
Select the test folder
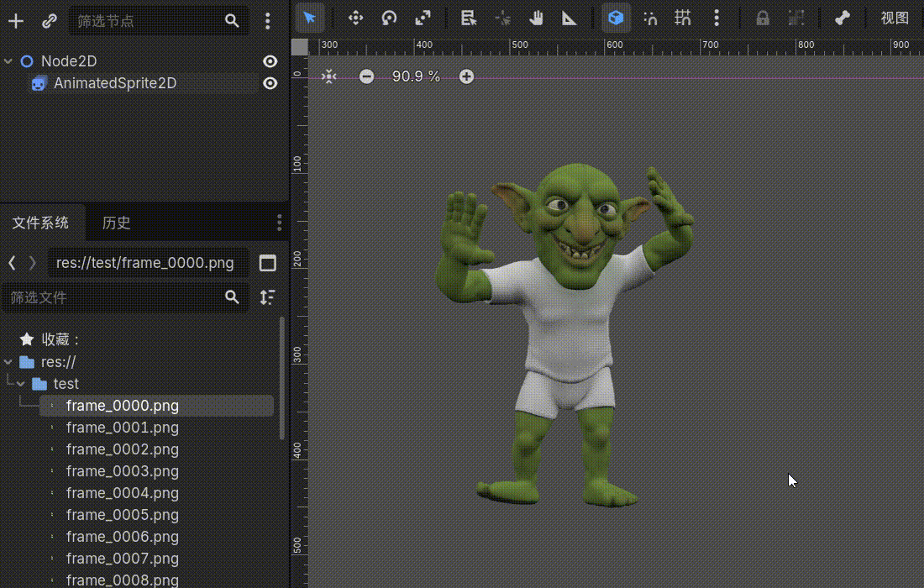[x=66, y=384]
